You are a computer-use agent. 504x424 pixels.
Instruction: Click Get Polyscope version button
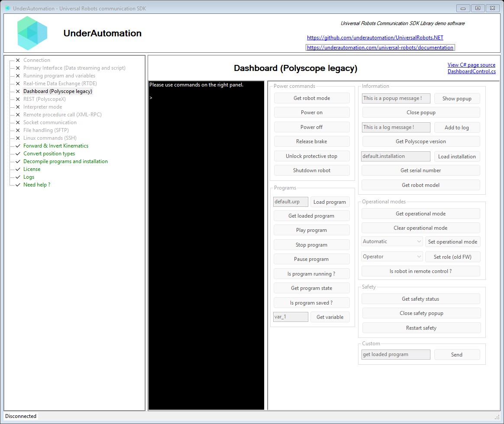421,141
